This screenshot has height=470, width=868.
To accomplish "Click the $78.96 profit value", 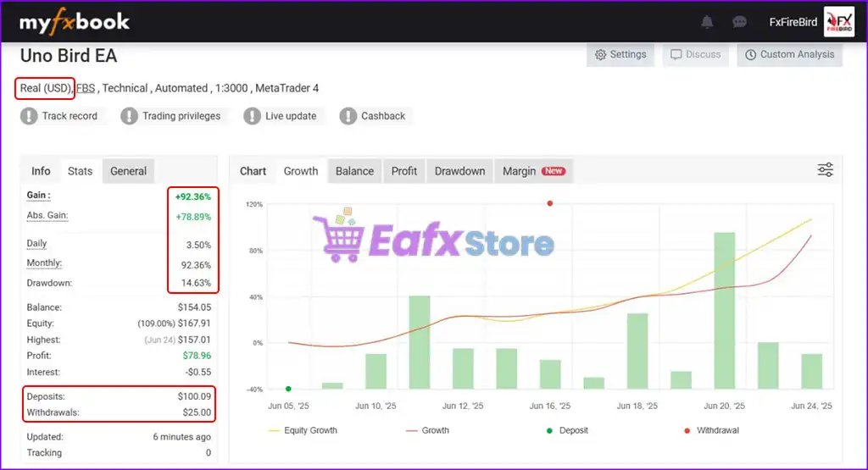I will (x=197, y=356).
